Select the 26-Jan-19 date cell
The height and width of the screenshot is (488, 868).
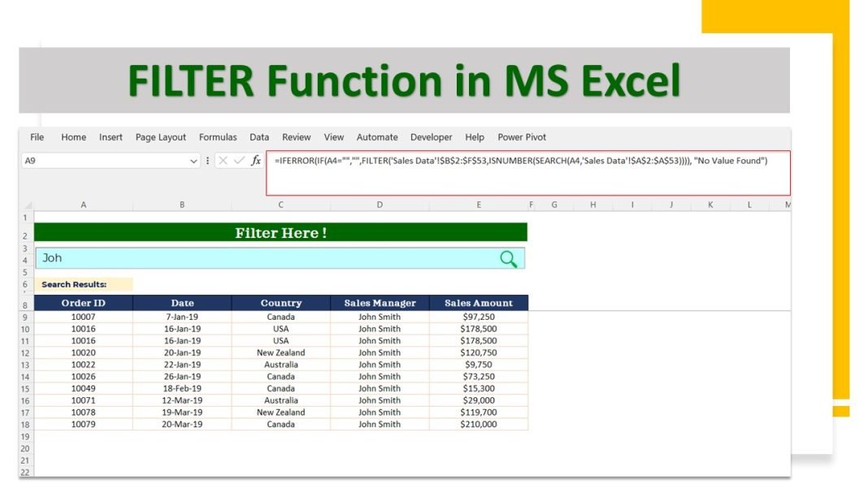pyautogui.click(x=182, y=377)
